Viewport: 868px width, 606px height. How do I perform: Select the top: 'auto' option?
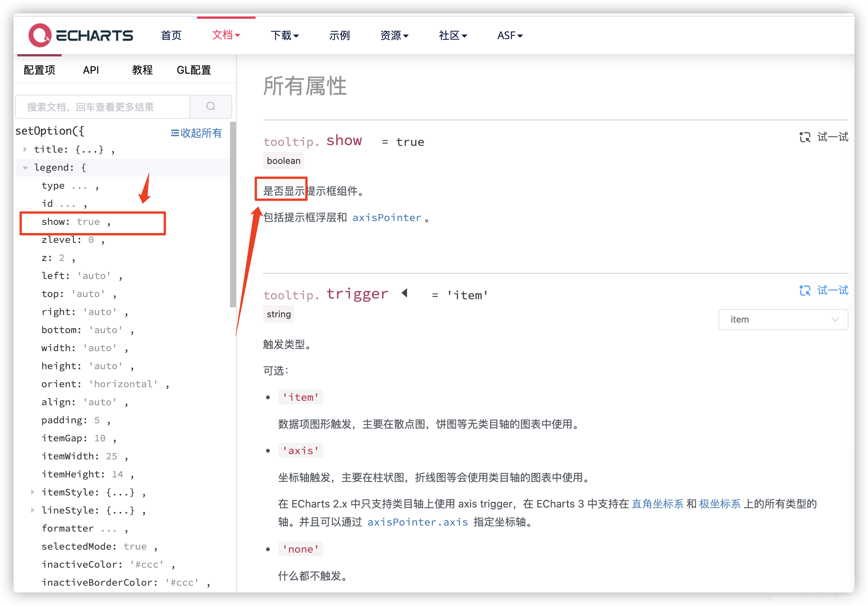pyautogui.click(x=79, y=294)
